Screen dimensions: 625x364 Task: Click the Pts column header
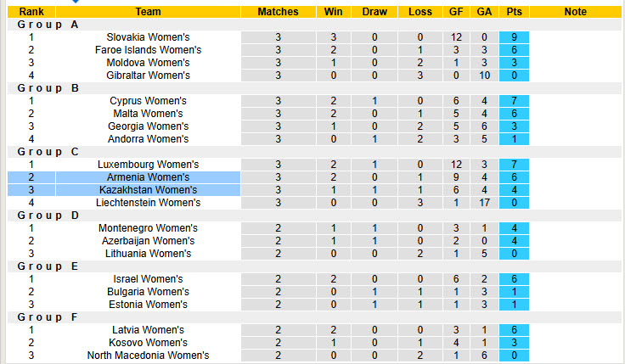click(x=514, y=12)
